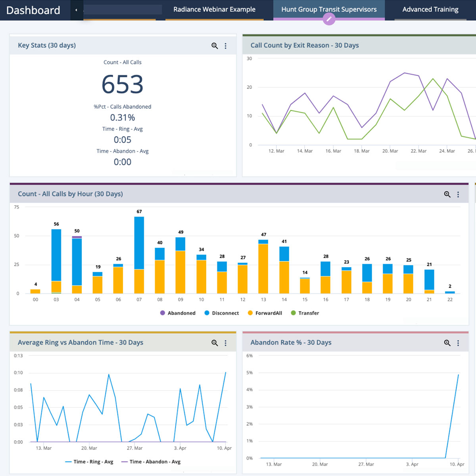Click the hour 13 bar labeled 47

click(x=263, y=267)
